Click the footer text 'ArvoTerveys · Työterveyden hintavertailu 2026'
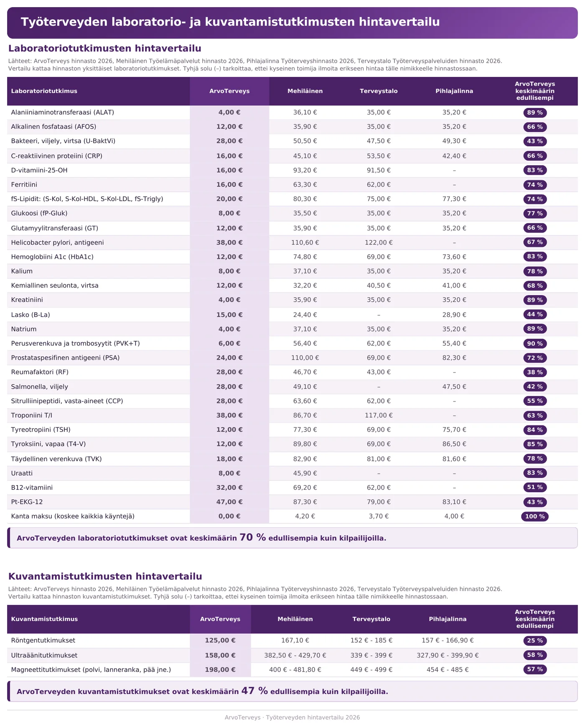Viewport: 585px width, 728px height. click(292, 718)
